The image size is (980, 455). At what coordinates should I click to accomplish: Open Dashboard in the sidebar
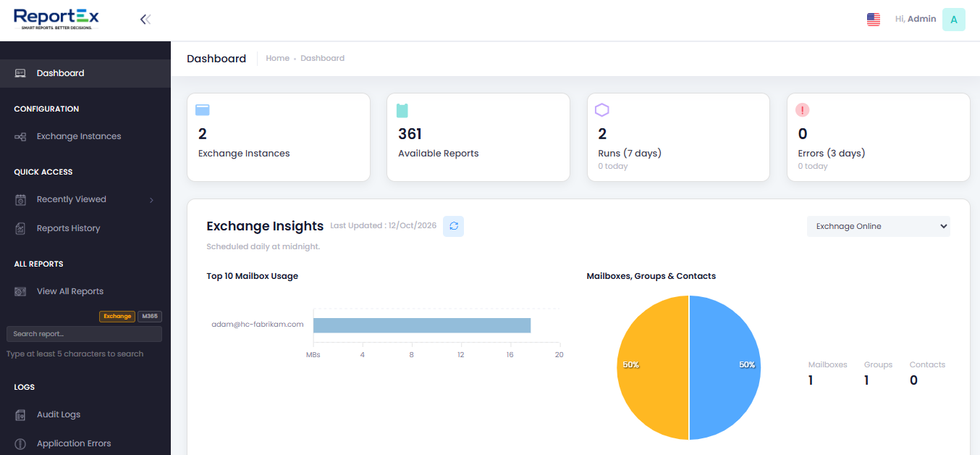85,73
